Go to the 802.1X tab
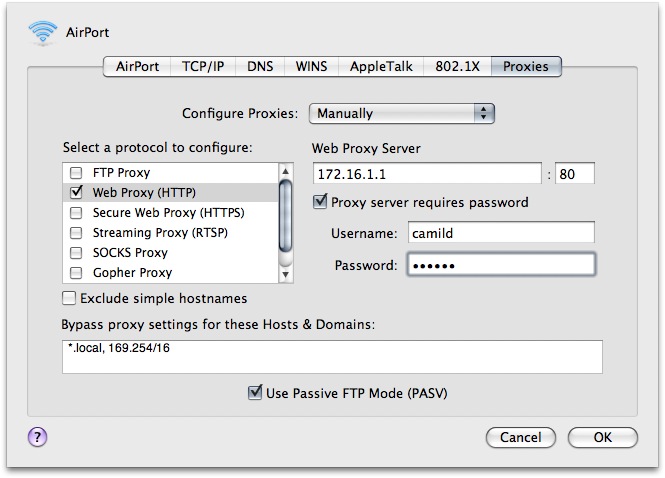665x478 pixels. (x=457, y=67)
